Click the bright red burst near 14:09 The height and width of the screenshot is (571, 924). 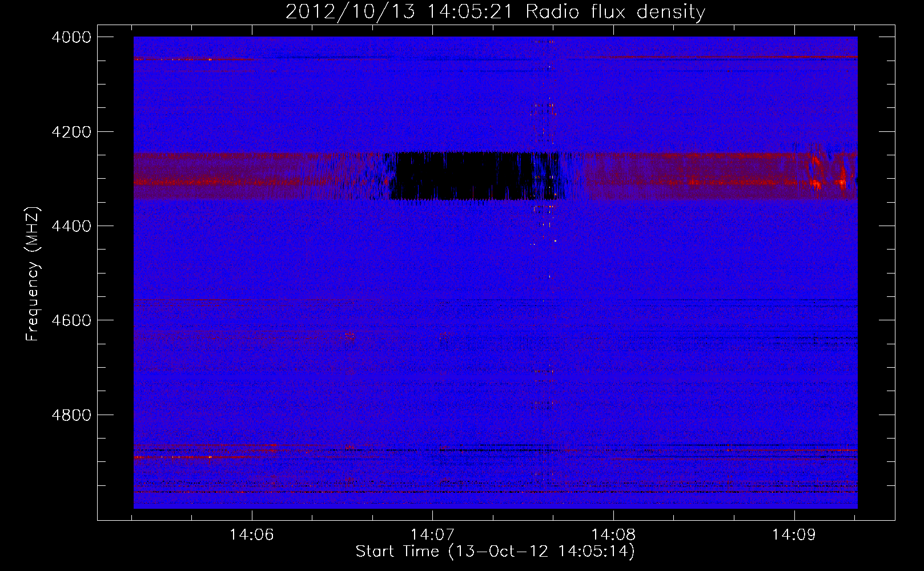click(x=816, y=171)
